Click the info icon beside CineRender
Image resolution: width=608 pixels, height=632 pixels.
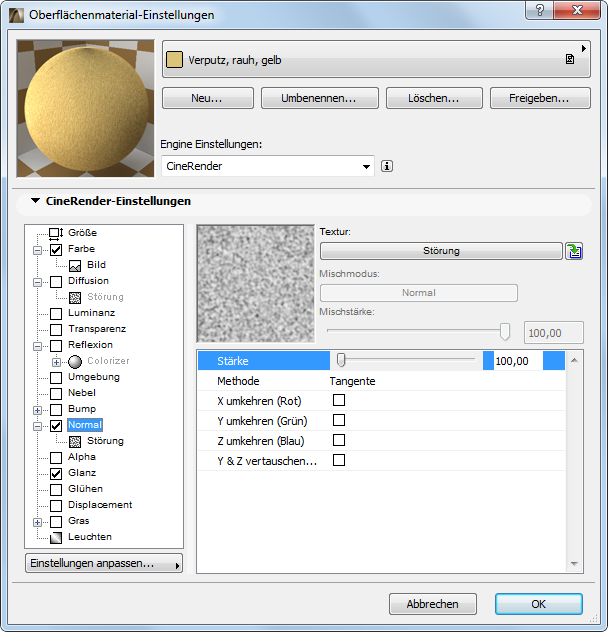pos(387,166)
